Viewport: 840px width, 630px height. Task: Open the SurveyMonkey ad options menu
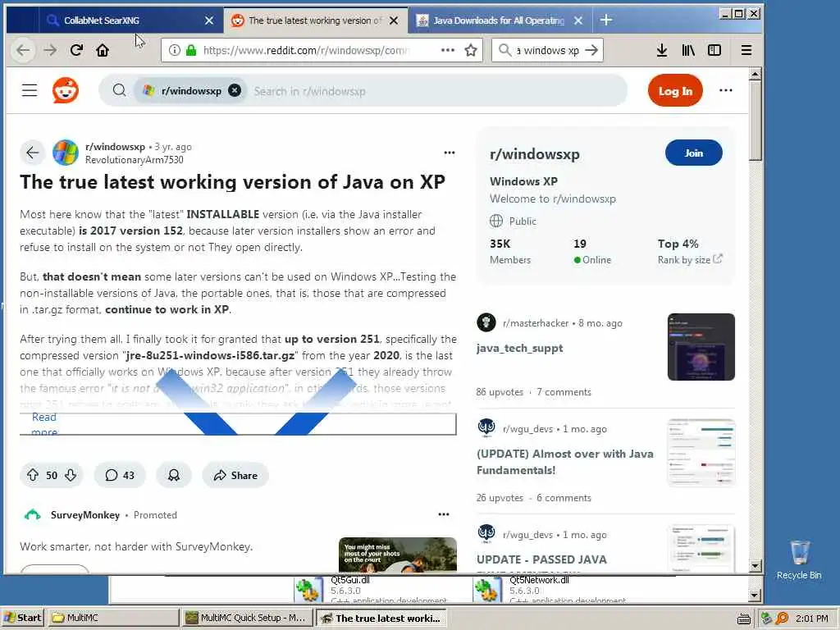click(444, 514)
